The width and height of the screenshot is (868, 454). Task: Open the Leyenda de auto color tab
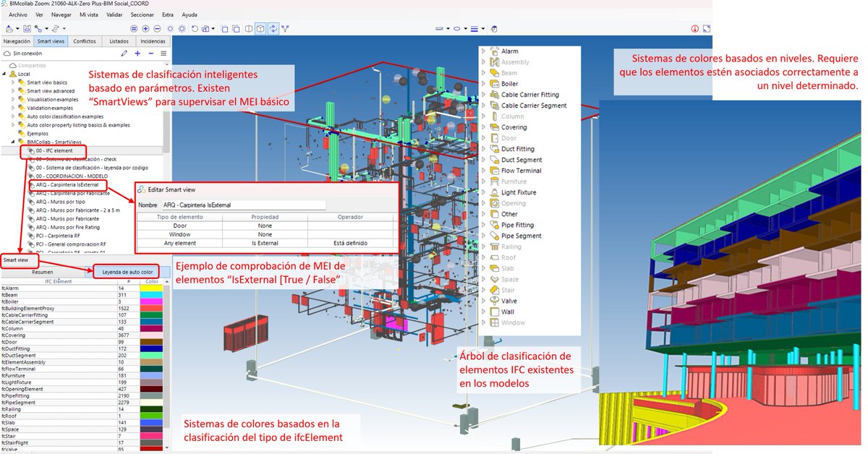tap(127, 272)
